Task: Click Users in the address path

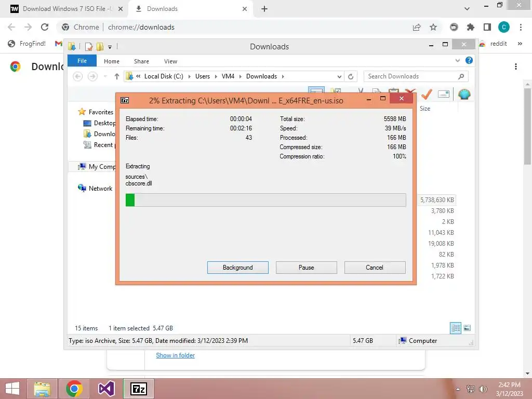Action: coord(203,76)
